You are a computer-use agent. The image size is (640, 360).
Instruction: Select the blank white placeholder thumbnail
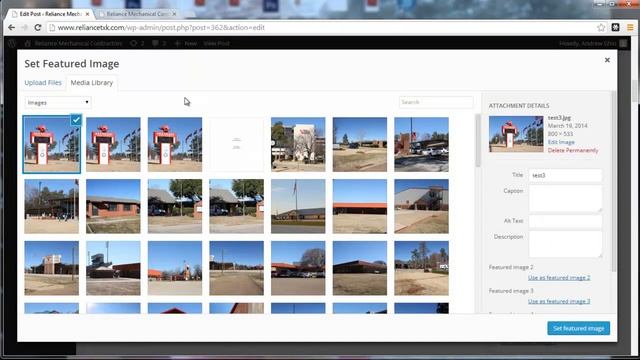pos(236,144)
